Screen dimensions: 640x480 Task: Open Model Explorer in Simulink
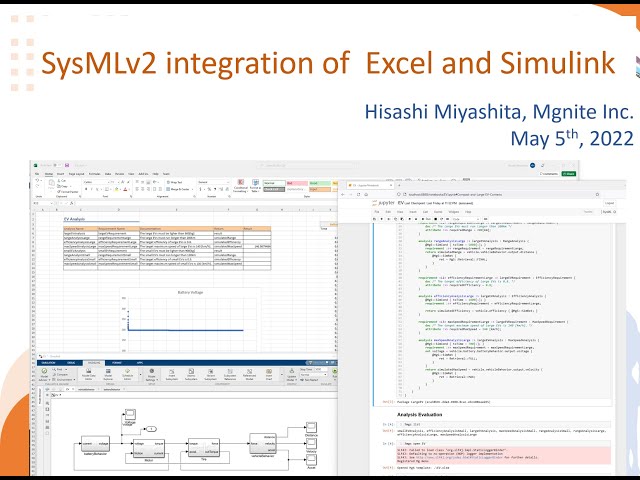(x=108, y=374)
